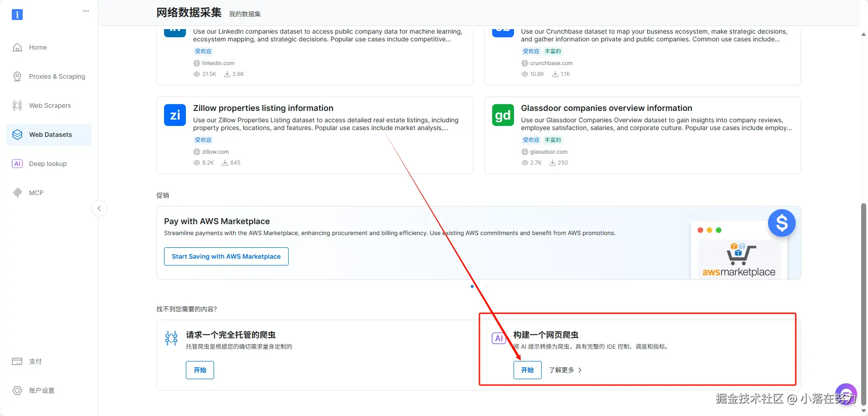
Task: Click the scrollbar down arrow
Action: click(863, 411)
